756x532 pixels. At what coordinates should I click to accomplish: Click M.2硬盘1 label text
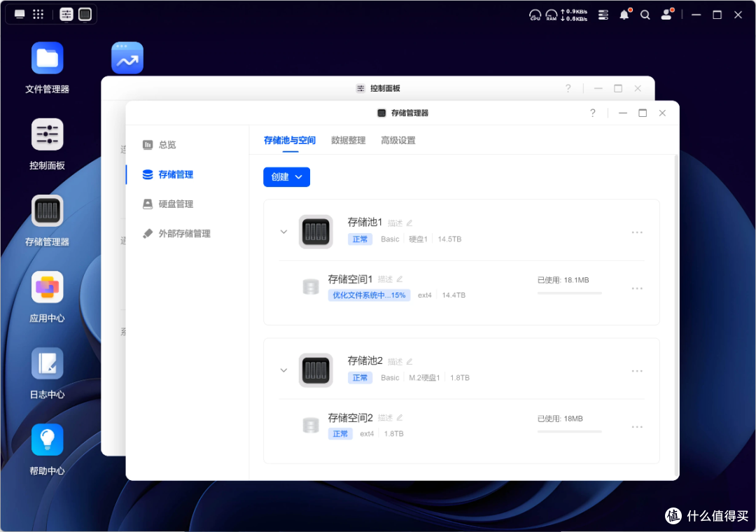point(424,378)
